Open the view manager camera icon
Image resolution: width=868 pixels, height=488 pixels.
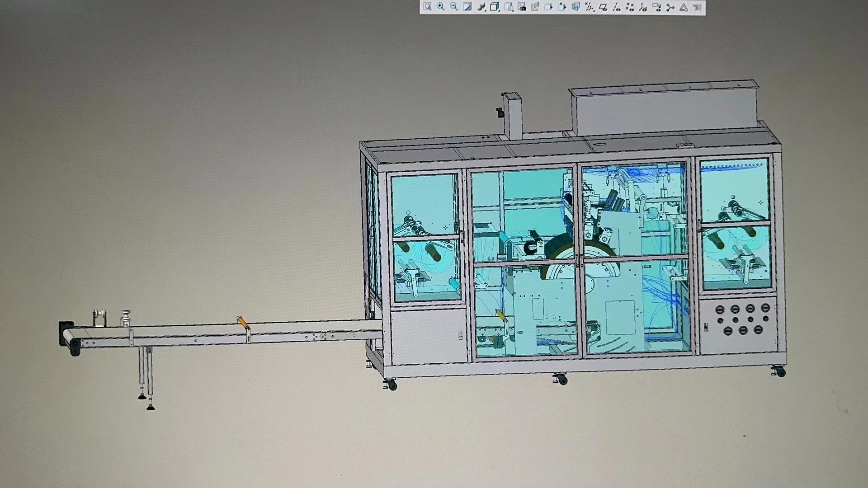(522, 7)
